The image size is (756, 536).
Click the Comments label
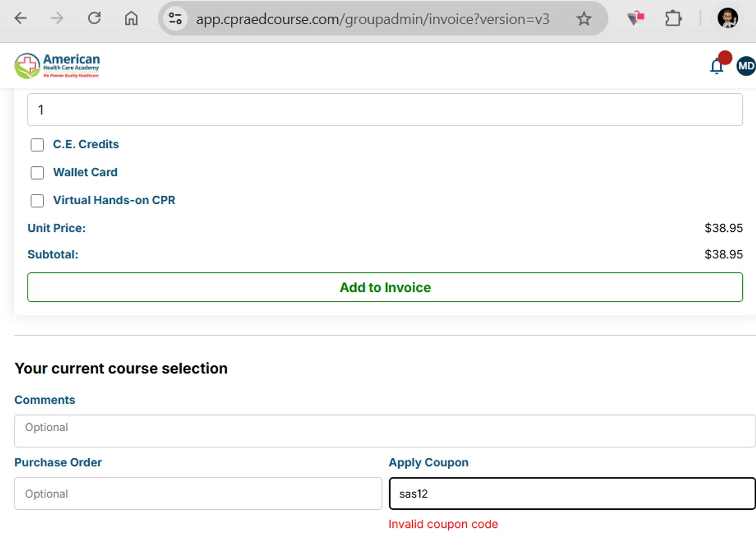pos(45,400)
